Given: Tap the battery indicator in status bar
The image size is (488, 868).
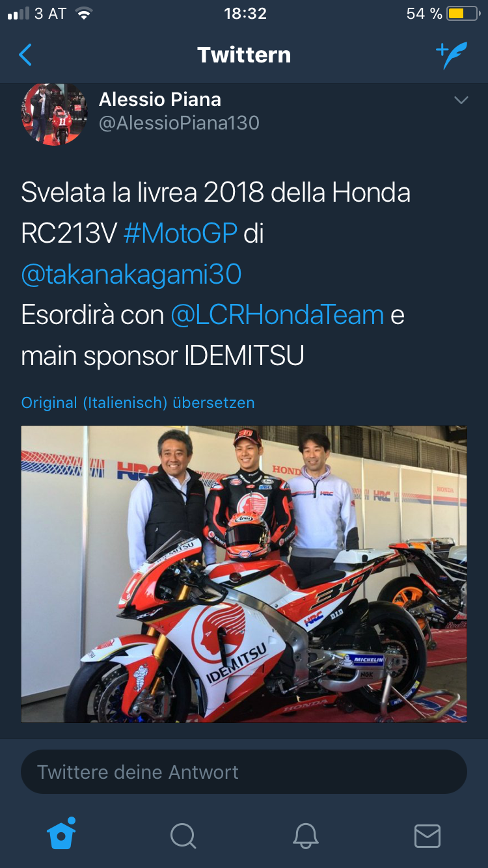Looking at the screenshot, I should 463,14.
